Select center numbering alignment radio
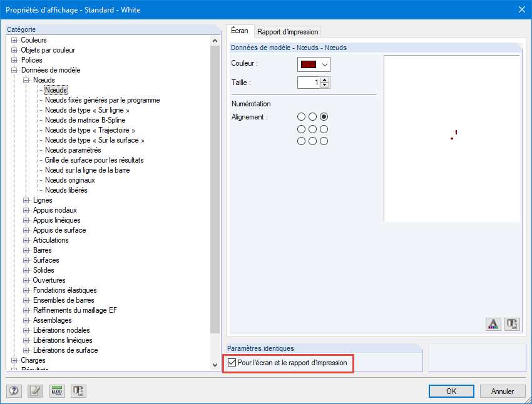532x404 pixels. coord(312,129)
